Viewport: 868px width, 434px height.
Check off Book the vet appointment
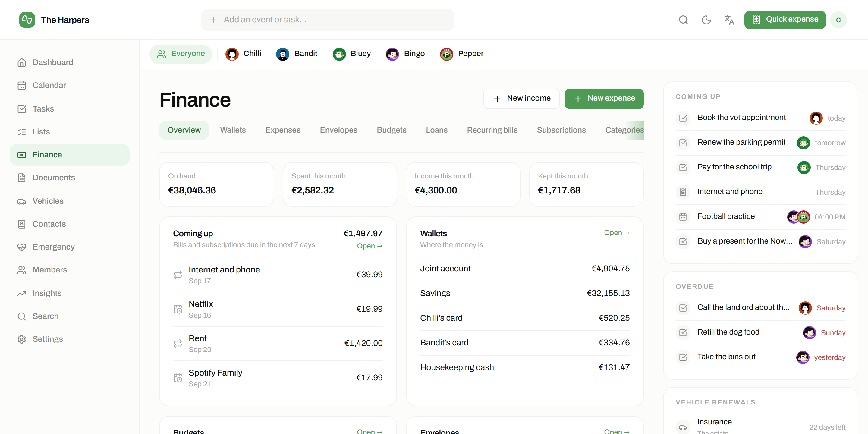pos(683,118)
